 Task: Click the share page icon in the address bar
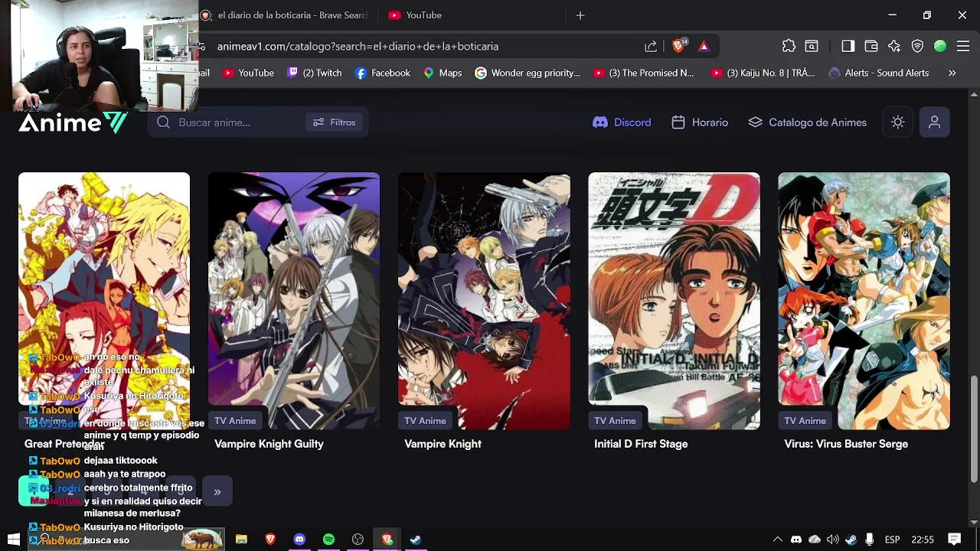click(651, 47)
